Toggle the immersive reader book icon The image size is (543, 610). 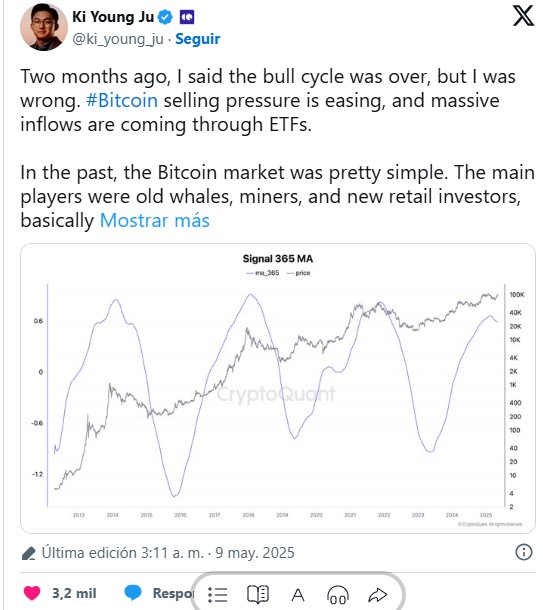pos(257,594)
